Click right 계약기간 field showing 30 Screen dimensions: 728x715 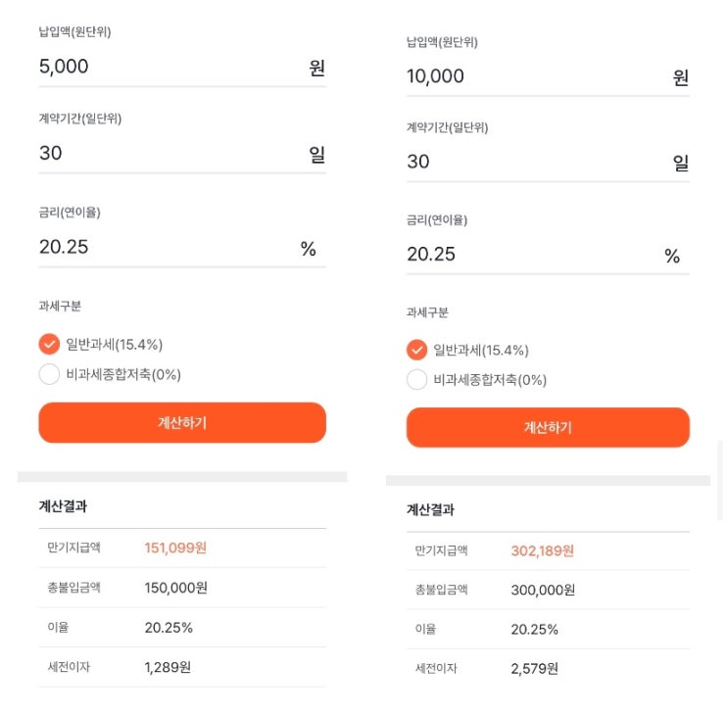[x=534, y=162]
